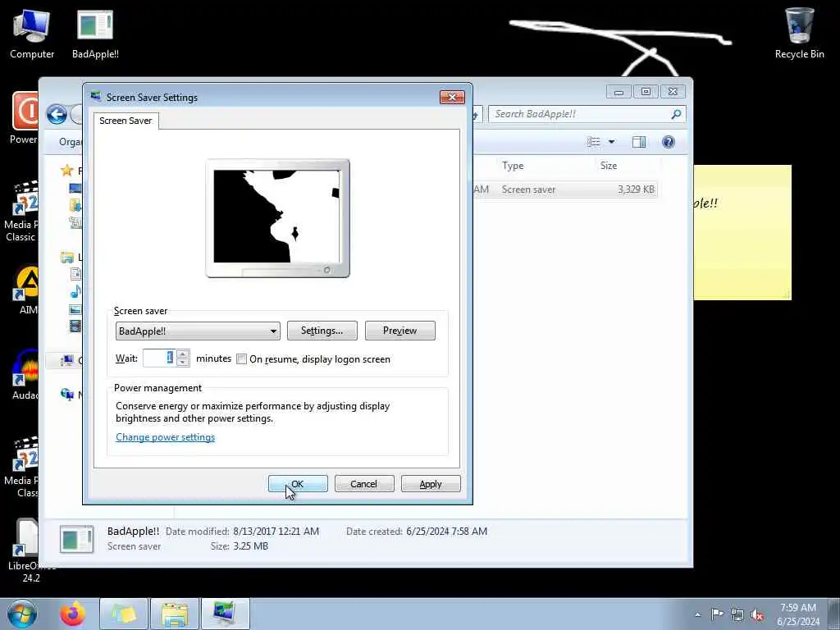Open sticky notes taskbar button
Screen dimensions: 840x630
click(x=124, y=614)
